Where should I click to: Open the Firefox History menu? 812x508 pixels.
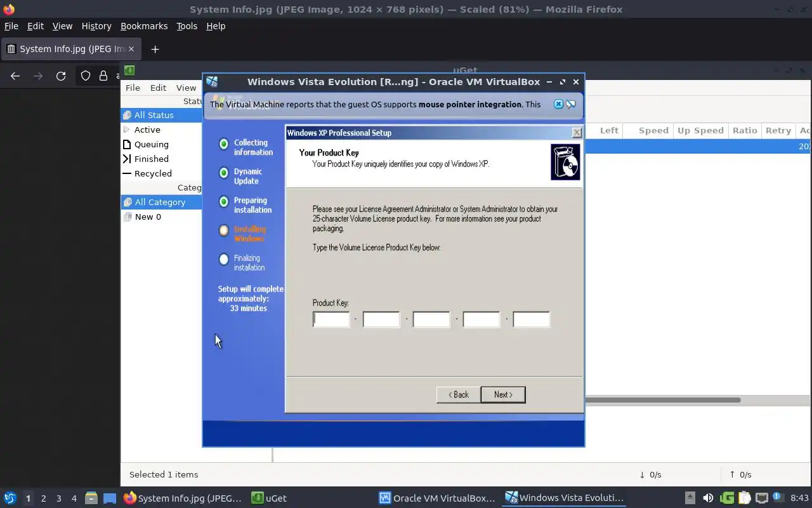point(96,26)
